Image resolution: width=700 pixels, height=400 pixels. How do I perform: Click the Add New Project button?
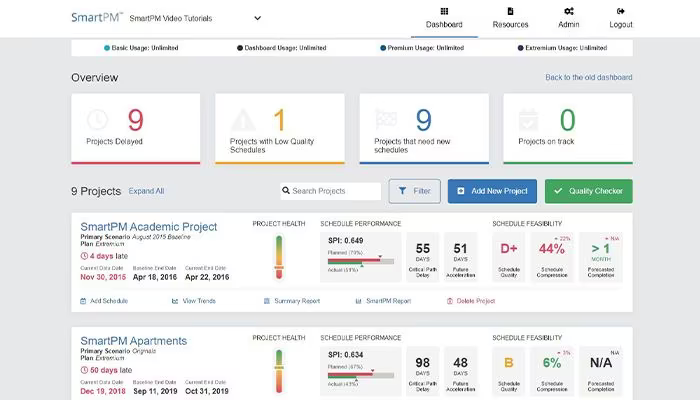click(492, 191)
